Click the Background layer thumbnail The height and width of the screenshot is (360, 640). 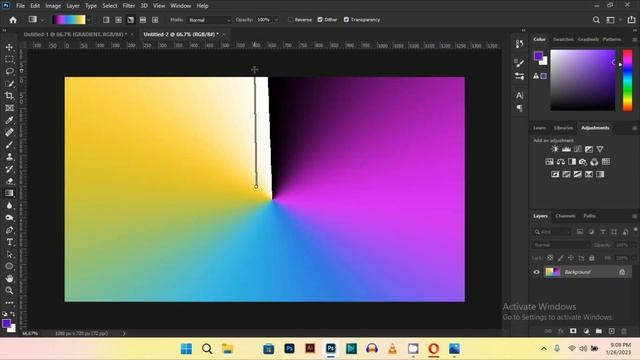(553, 272)
